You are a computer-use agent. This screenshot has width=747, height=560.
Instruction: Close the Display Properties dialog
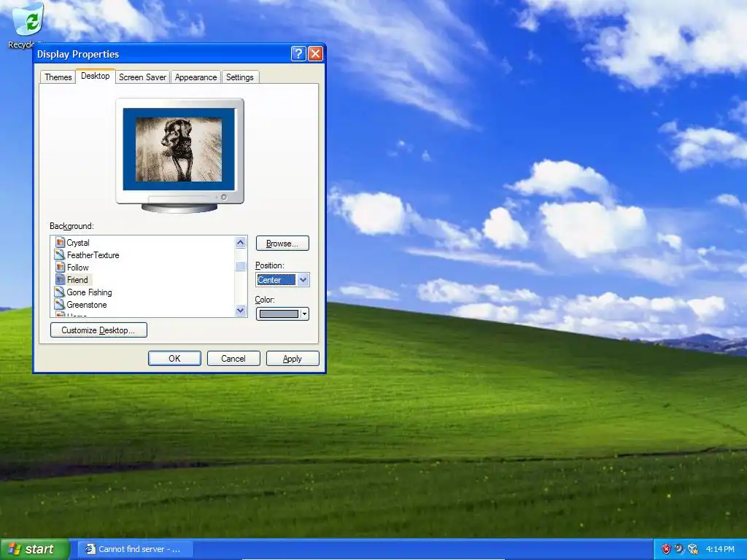pos(315,54)
